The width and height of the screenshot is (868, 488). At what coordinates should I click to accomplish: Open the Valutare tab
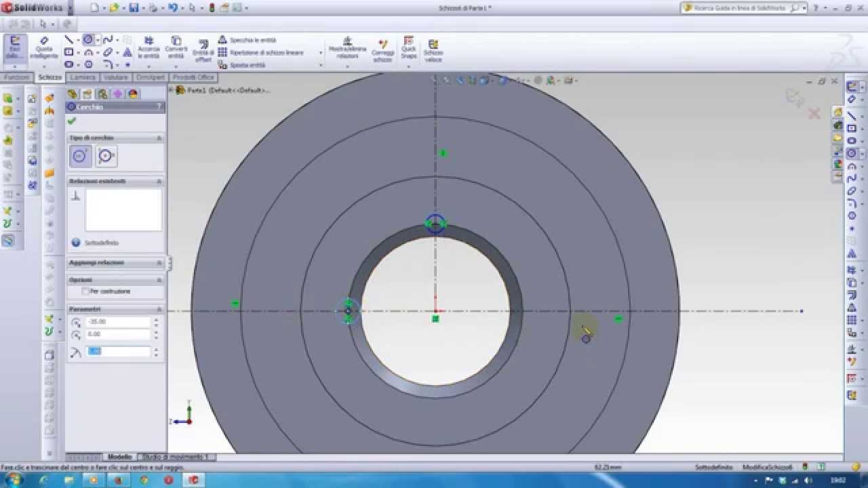click(116, 77)
